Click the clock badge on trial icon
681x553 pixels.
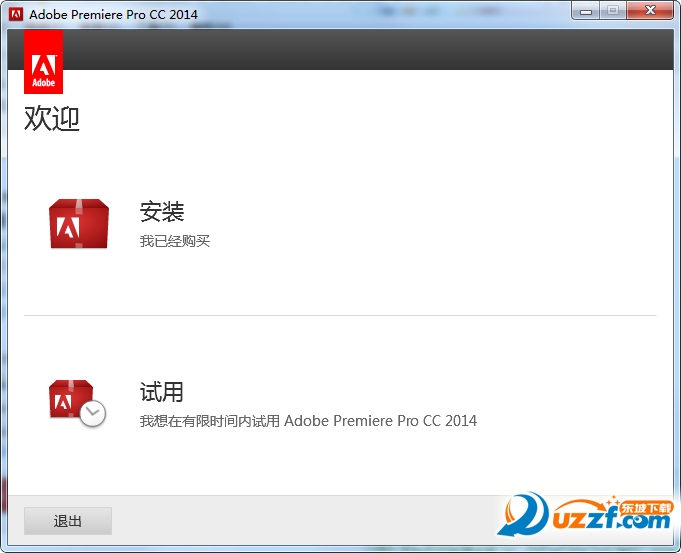click(93, 414)
